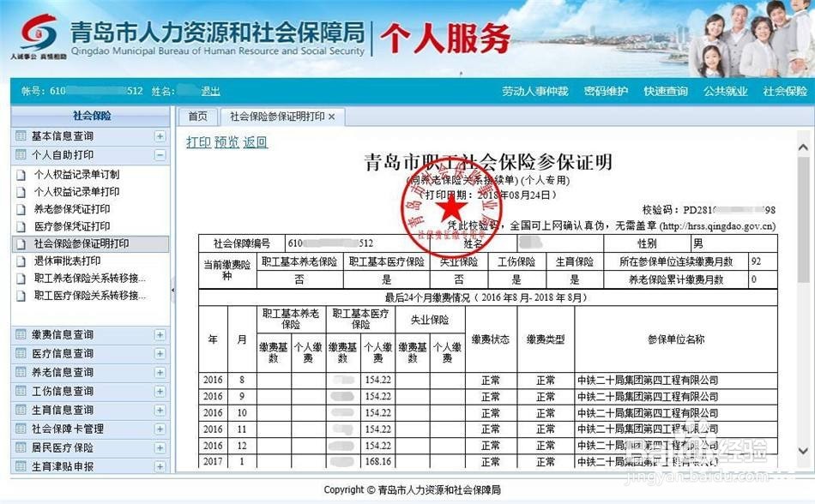Click the 最后24个月缴费情况 heading
This screenshot has height=504, width=815.
click(x=486, y=297)
